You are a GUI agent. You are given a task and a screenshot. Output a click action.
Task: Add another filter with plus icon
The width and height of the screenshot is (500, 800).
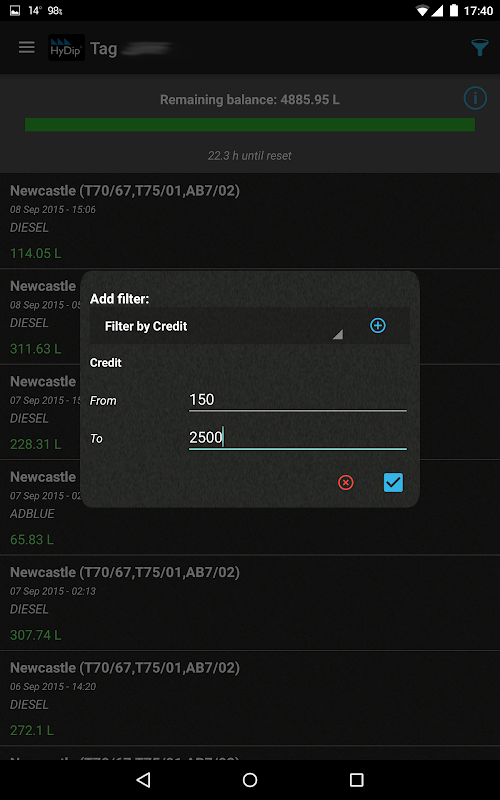coord(378,326)
